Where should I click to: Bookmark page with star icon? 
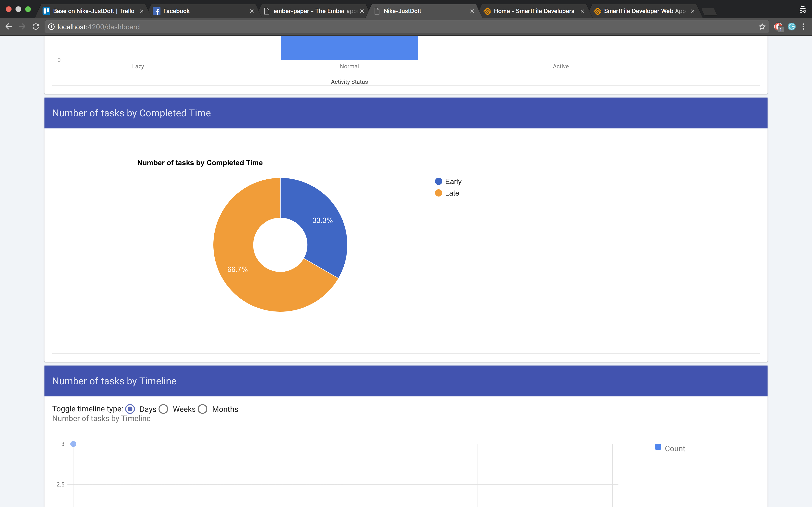pyautogui.click(x=762, y=27)
